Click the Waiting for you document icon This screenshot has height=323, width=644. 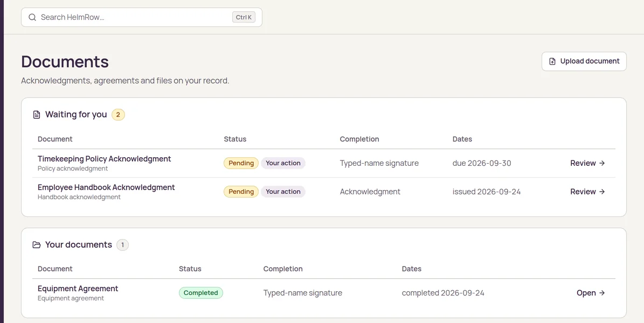click(x=37, y=115)
